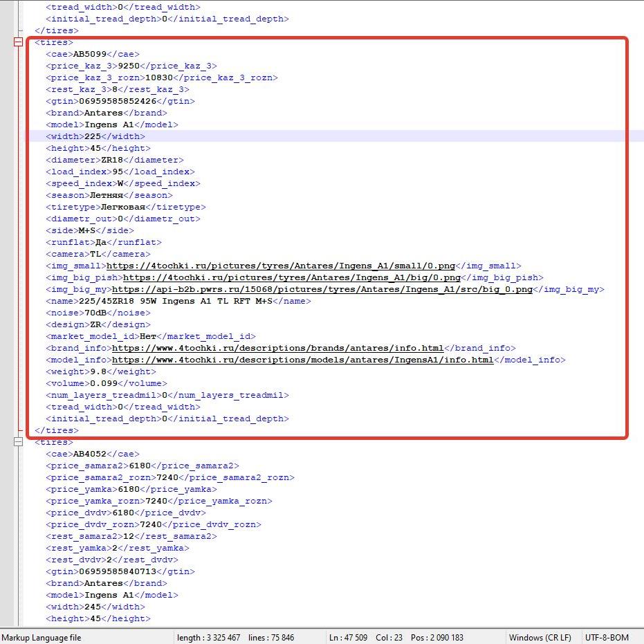This screenshot has height=644, width=644.
Task: Click the Windows (CR LF) line-ending field
Action: pyautogui.click(x=540, y=638)
